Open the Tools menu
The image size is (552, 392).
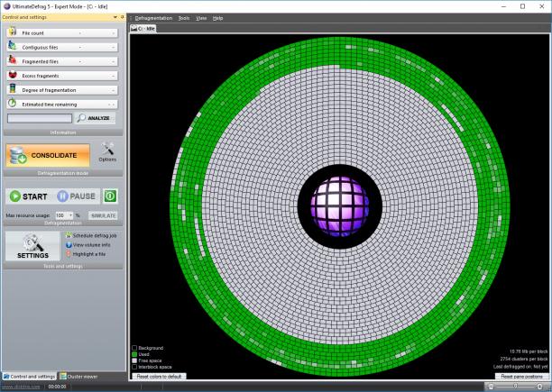[184, 18]
